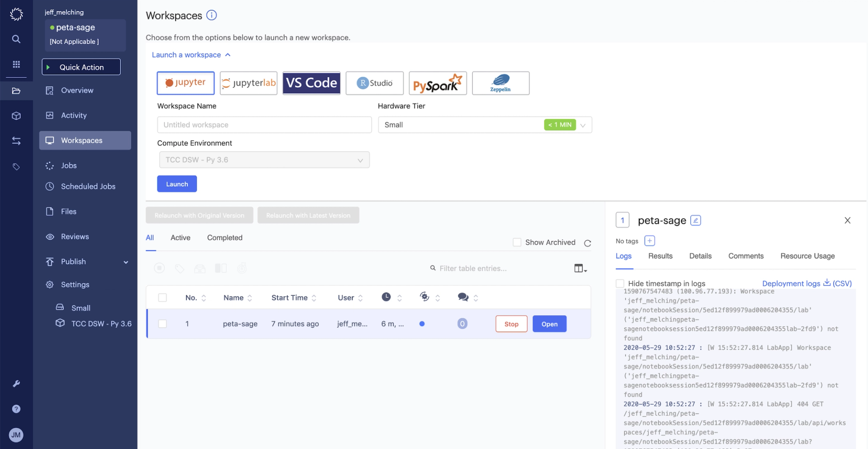
Task: Select the All tab
Action: [150, 237]
